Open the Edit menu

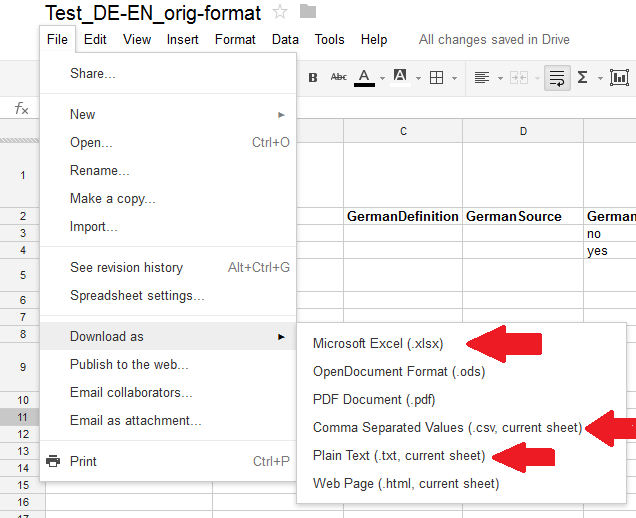95,40
